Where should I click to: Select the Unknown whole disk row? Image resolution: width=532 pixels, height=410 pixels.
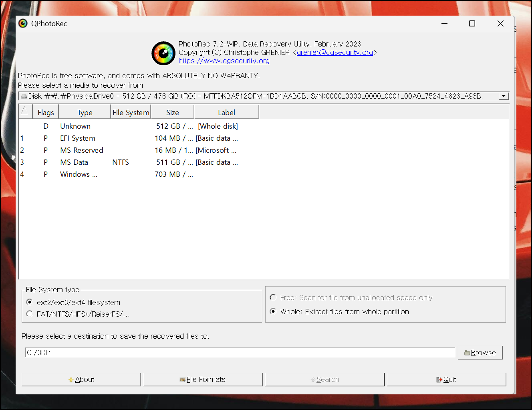click(x=139, y=126)
